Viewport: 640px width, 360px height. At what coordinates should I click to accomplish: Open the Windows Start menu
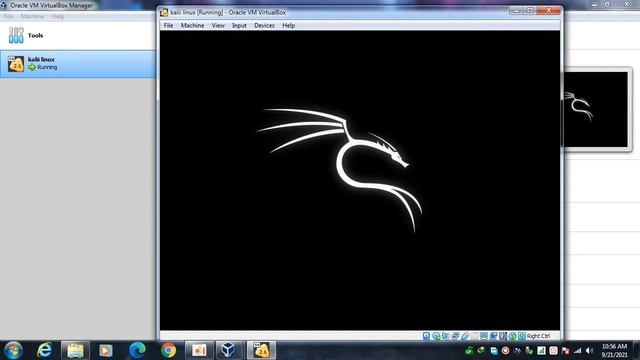[x=13, y=350]
